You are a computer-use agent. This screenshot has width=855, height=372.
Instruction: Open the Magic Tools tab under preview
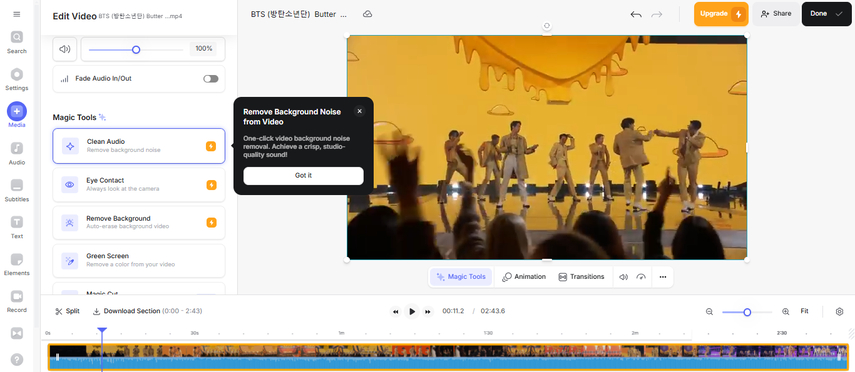[x=461, y=277]
